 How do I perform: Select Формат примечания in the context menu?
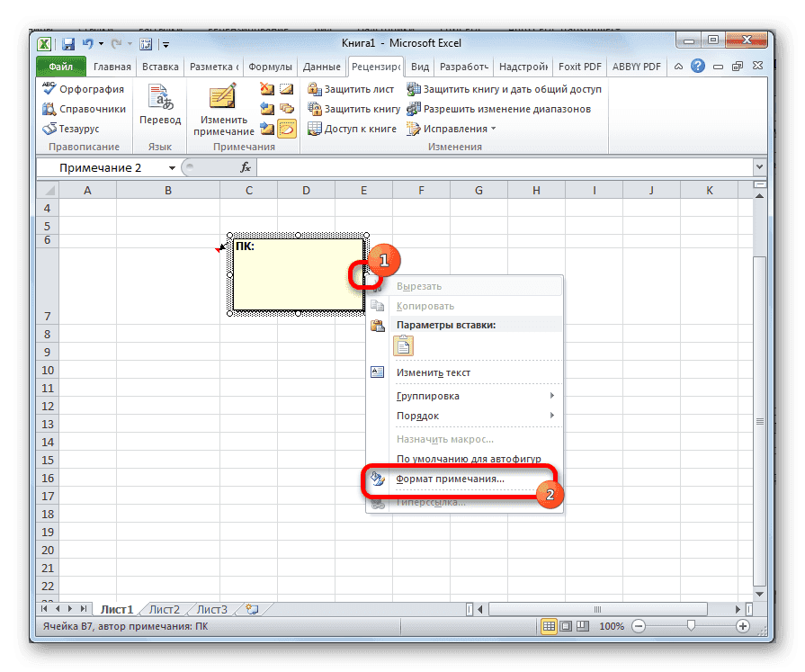tap(449, 481)
